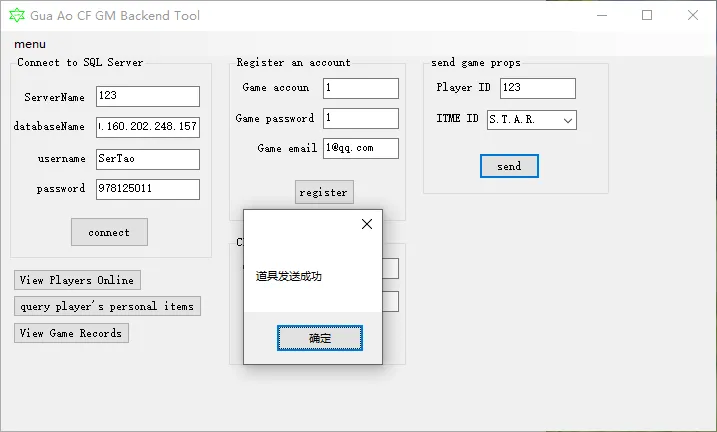Screen dimensions: 717x432
Task: Close the success dialog with X
Action: [367, 225]
